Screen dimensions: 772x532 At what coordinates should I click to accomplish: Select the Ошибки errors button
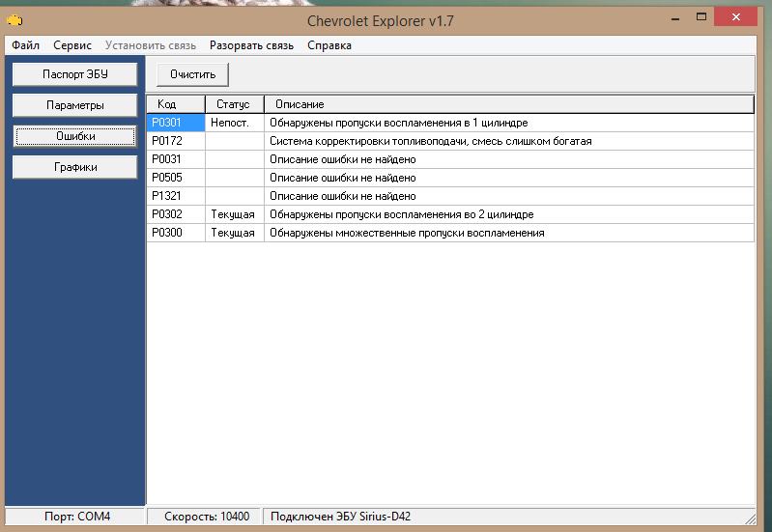(74, 136)
